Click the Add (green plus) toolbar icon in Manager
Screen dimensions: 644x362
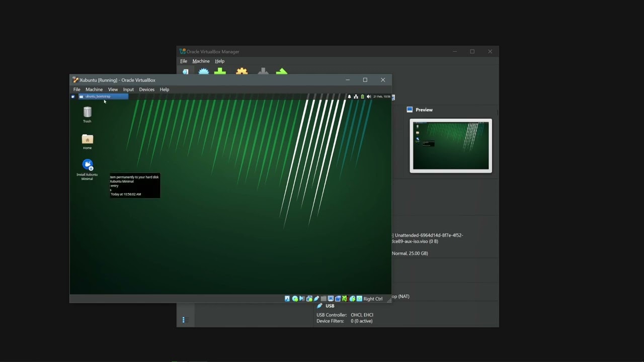[220, 72]
